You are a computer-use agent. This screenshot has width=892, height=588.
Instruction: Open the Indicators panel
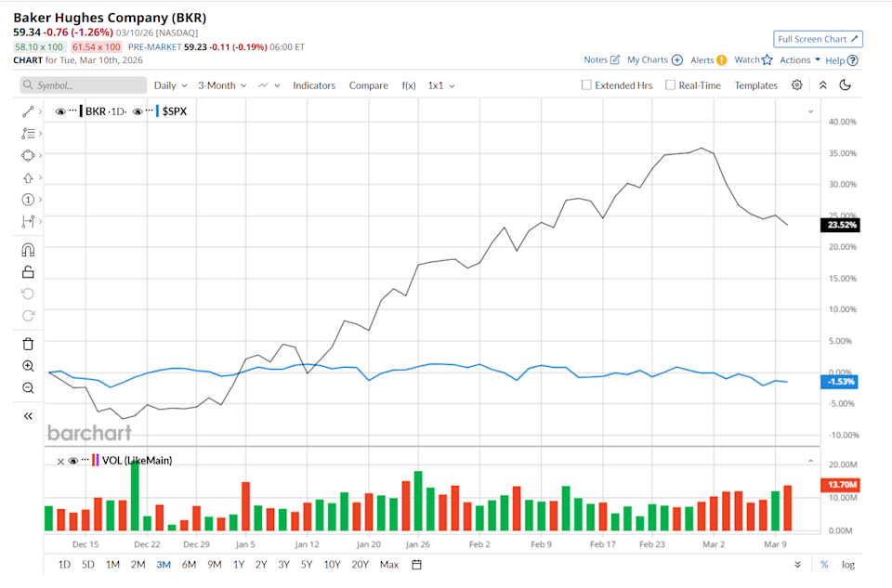pos(314,85)
